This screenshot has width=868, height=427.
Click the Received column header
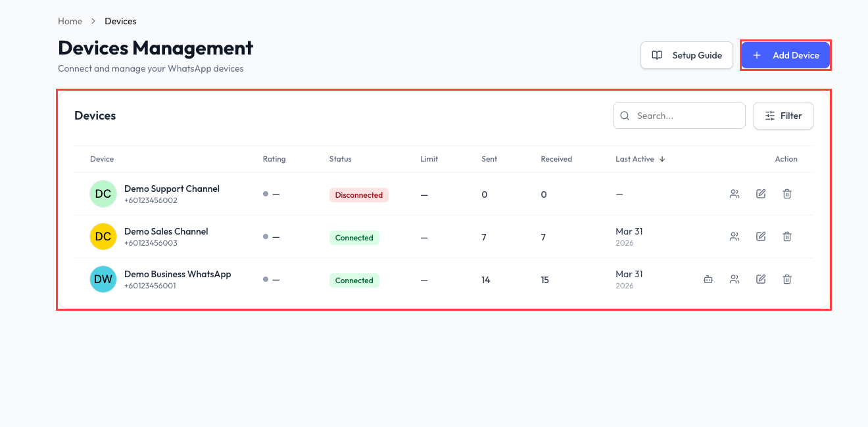pos(556,159)
